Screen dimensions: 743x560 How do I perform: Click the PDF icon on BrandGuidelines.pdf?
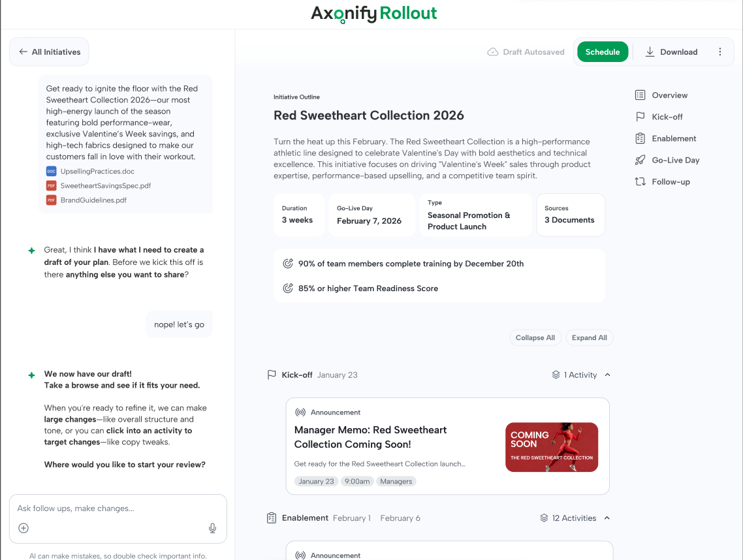tap(51, 200)
